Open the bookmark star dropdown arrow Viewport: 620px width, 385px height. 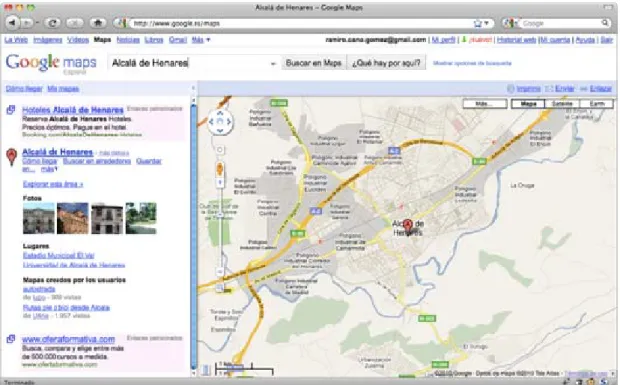tap(486, 23)
